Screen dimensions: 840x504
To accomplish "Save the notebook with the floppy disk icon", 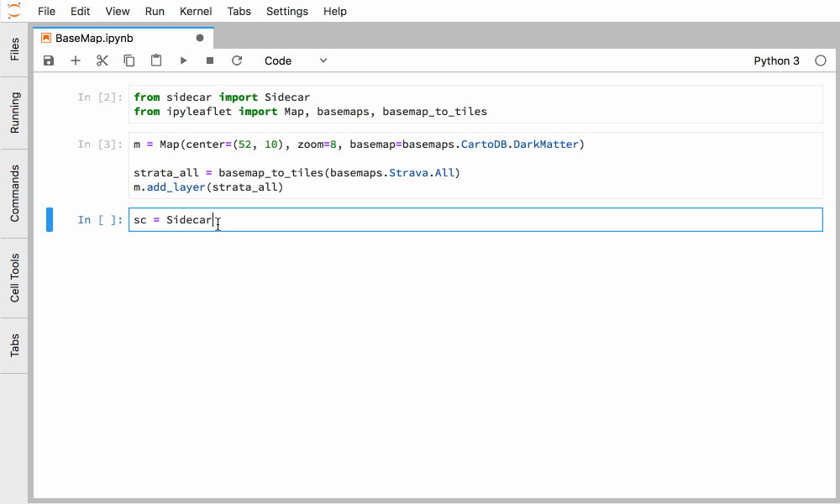I will 49,60.
